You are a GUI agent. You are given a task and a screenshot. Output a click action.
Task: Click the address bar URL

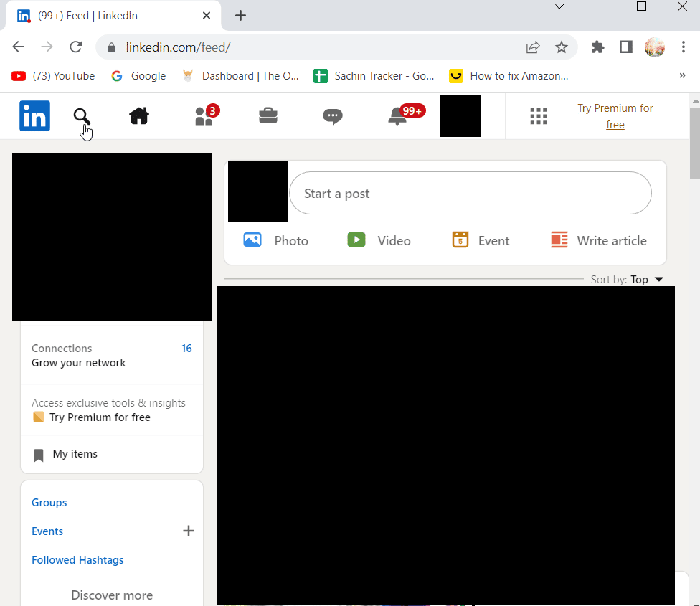click(178, 47)
